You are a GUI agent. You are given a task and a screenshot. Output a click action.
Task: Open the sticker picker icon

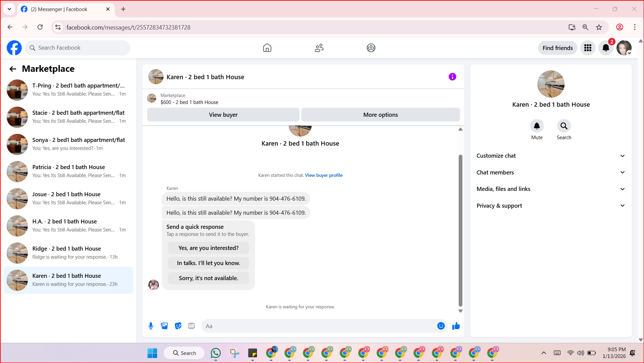[178, 326]
